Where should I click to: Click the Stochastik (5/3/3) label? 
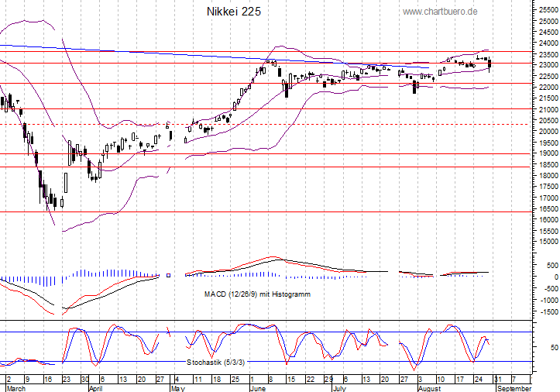coord(216,363)
